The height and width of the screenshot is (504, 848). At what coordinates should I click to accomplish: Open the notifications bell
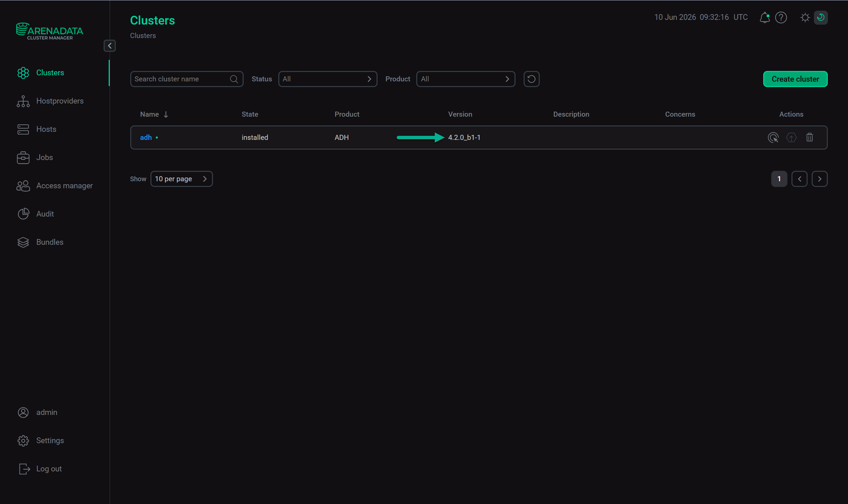(x=765, y=17)
